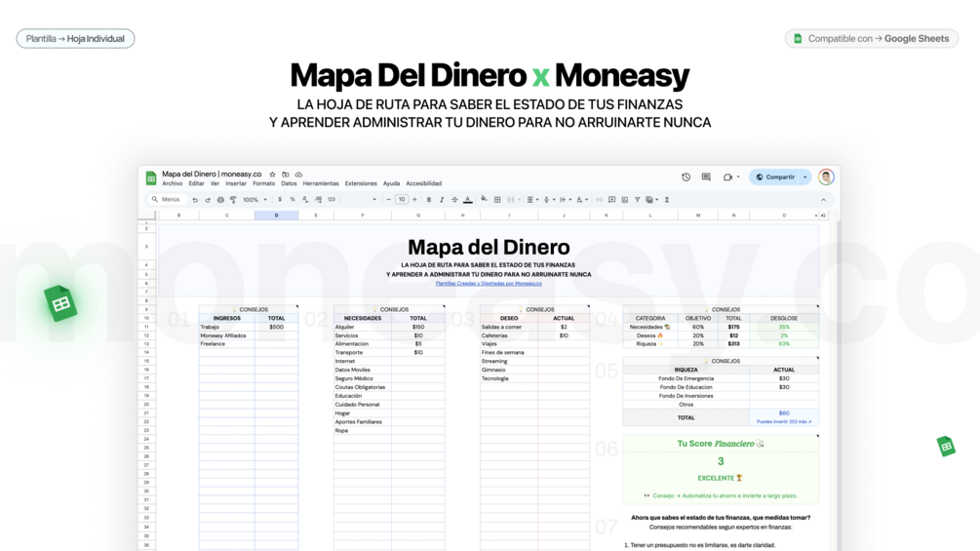This screenshot has width=980, height=551.
Task: Toggle strikethrough formatting
Action: (454, 200)
